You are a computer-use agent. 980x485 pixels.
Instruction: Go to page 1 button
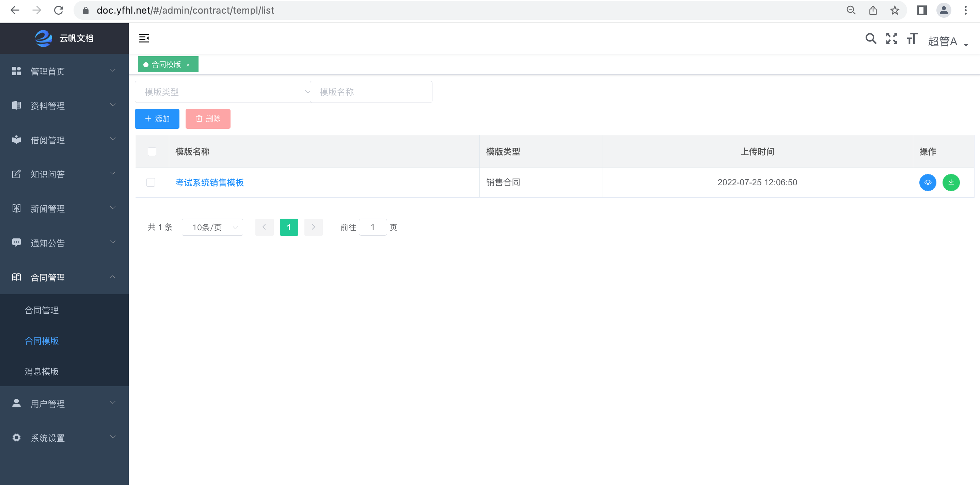pyautogui.click(x=289, y=227)
